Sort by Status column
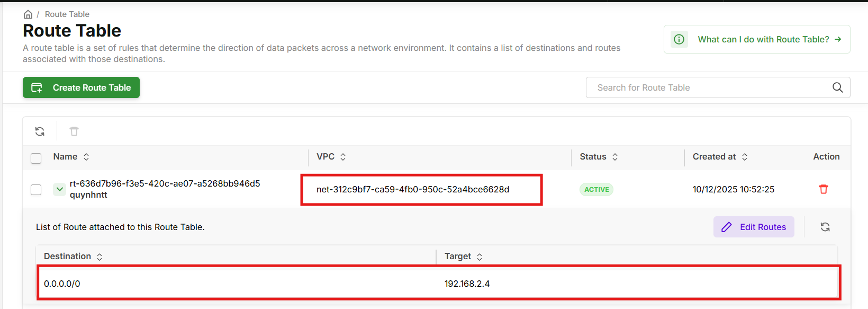The image size is (868, 309). coord(615,157)
